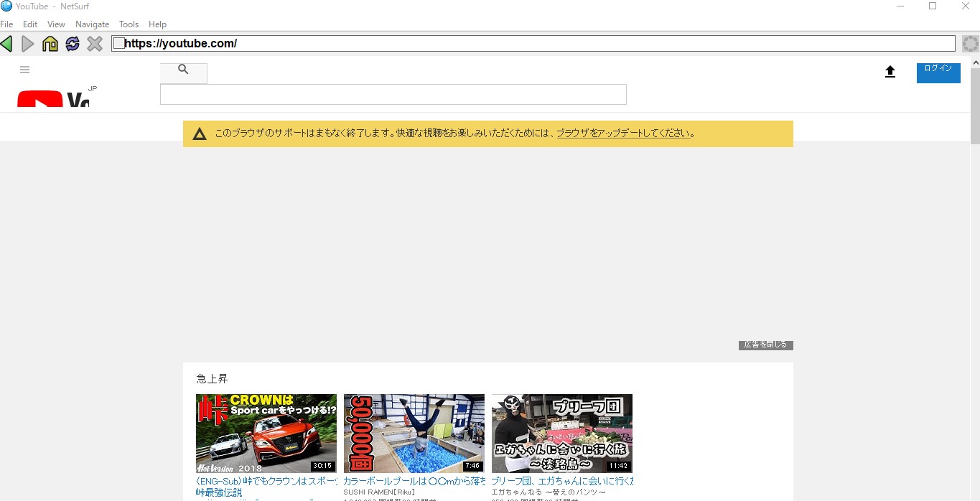Click the 広告を閉じる close-ad button
Screen dimensions: 980x501
(x=765, y=345)
